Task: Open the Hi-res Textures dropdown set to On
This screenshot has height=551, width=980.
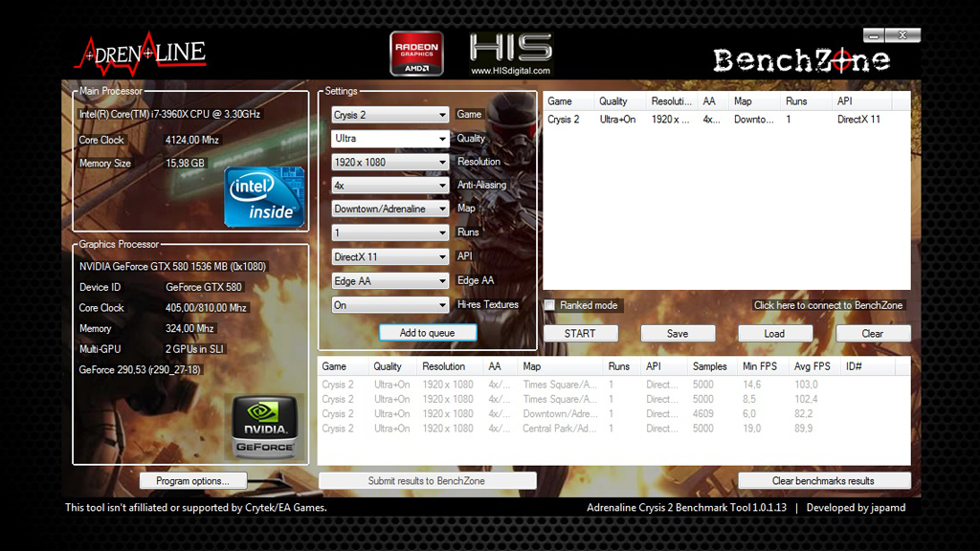Action: coord(390,305)
